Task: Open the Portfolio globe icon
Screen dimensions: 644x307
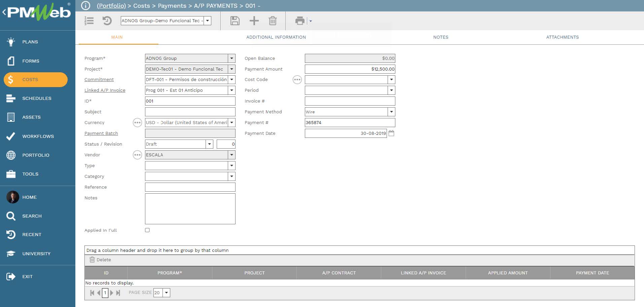Action: [x=11, y=155]
